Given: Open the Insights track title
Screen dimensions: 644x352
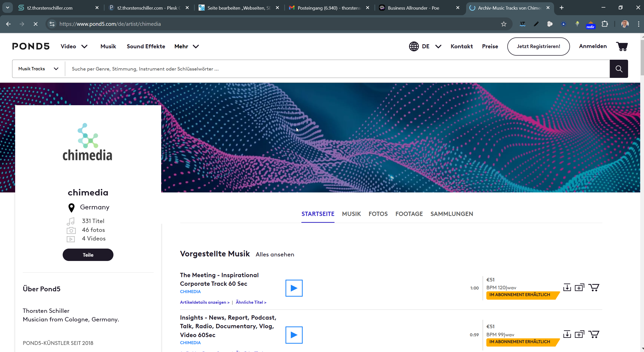Looking at the screenshot, I should [228, 326].
